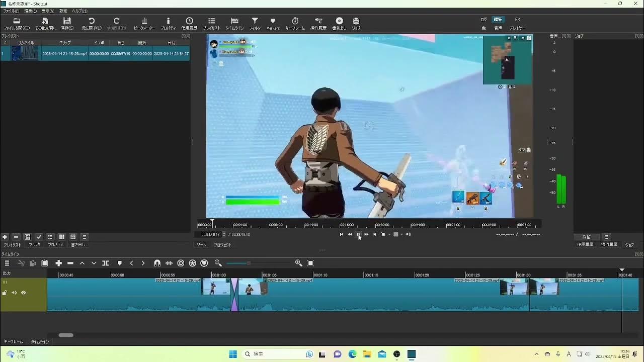Open player grid display dropdown
644x362 pixels.
(x=401, y=234)
